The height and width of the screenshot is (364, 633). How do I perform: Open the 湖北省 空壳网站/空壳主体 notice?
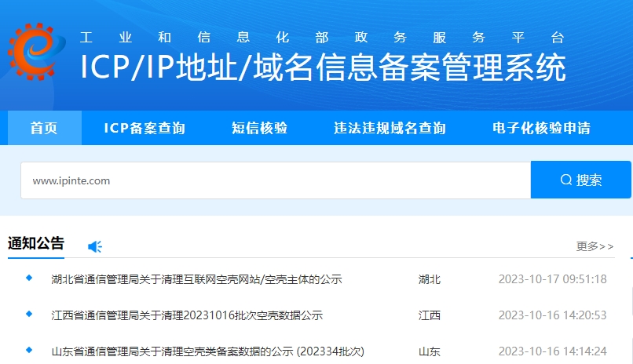(196, 279)
